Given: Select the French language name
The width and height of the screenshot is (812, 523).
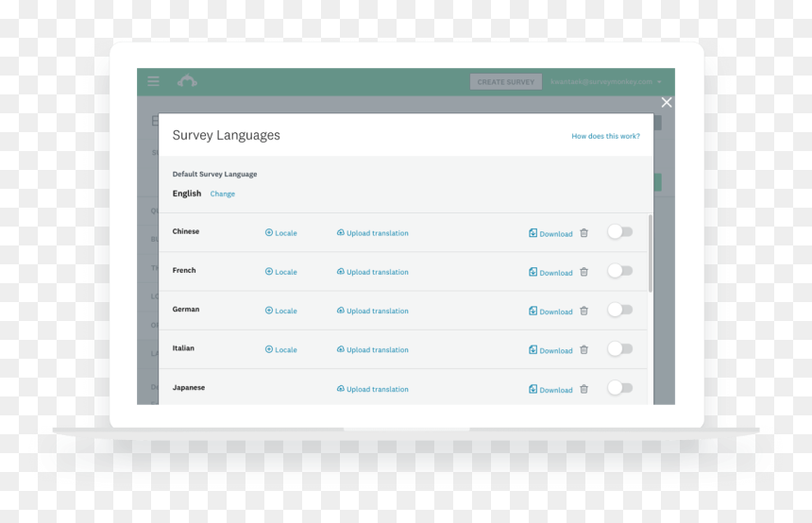Looking at the screenshot, I should tap(184, 270).
